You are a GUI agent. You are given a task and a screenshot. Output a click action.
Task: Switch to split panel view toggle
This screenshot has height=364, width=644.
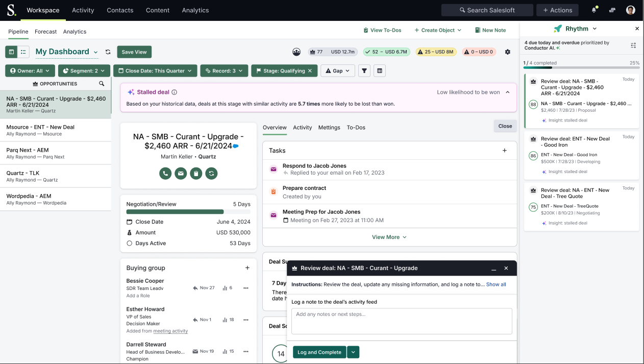point(11,52)
